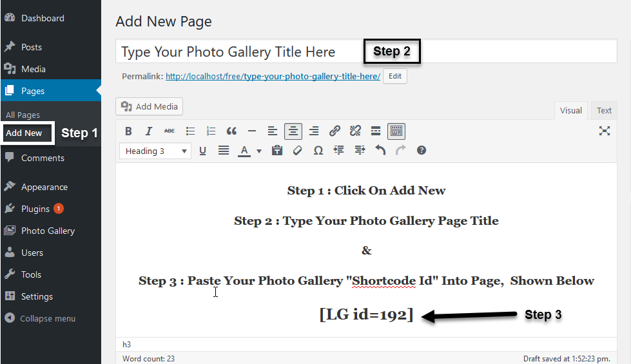Apply text color with the A icon

244,150
